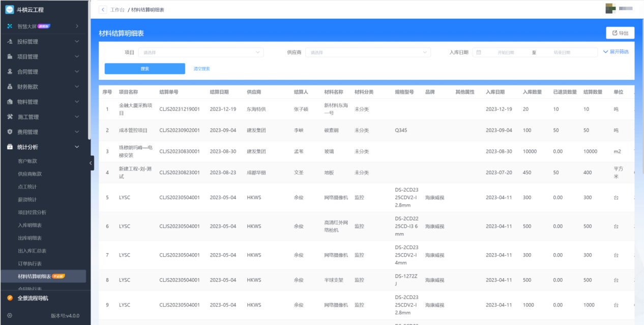The height and width of the screenshot is (325, 644).
Task: Open 供应商账款 in the sidebar
Action: pos(30,174)
